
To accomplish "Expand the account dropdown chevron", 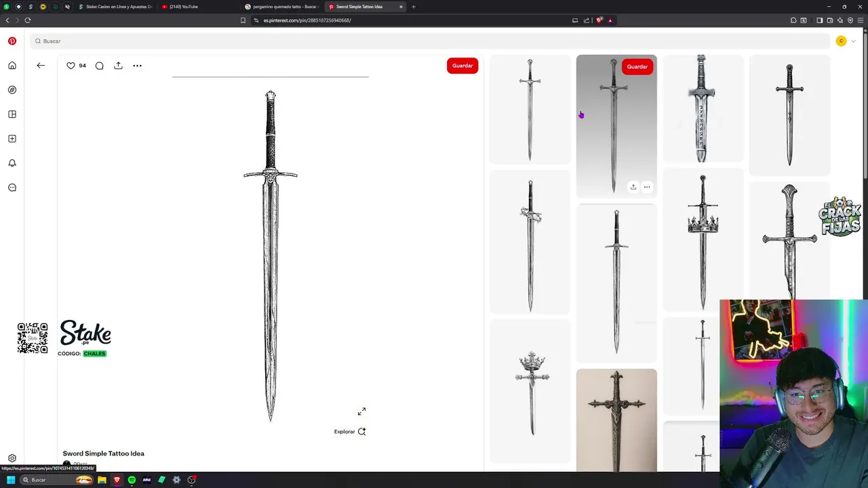I will coord(853,41).
